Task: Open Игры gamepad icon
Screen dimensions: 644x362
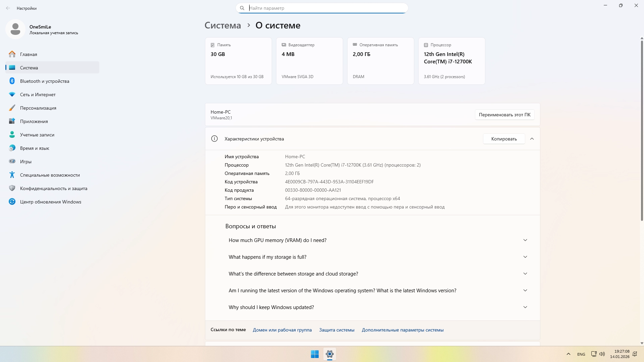Action: tap(12, 162)
